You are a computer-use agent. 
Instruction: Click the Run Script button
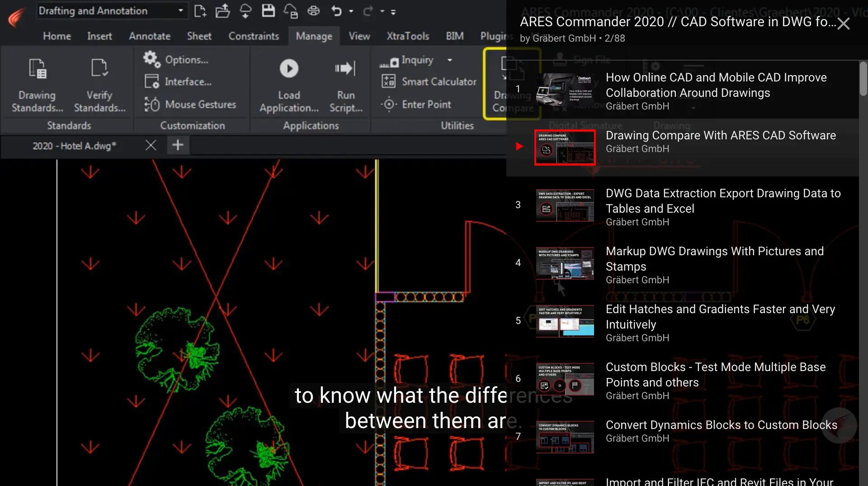pyautogui.click(x=346, y=85)
